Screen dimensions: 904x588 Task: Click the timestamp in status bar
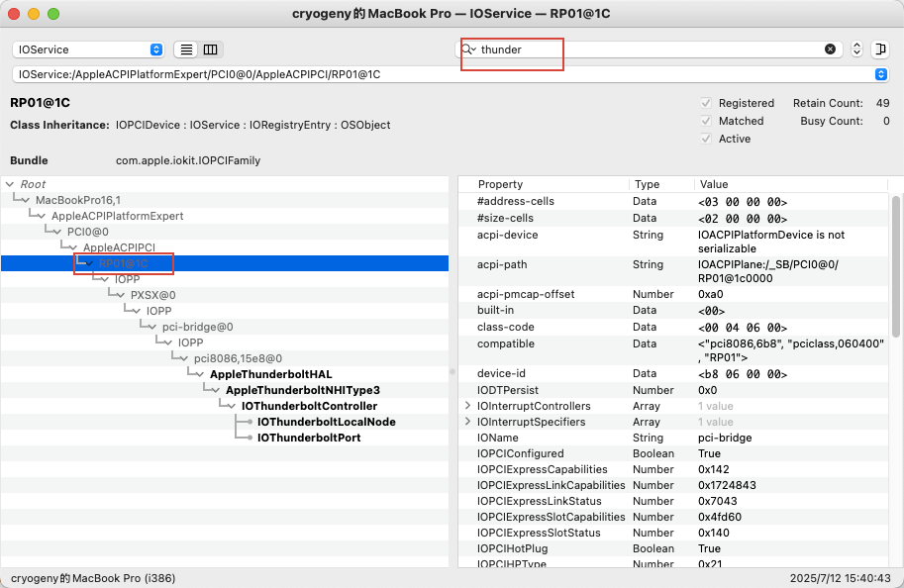click(x=840, y=578)
